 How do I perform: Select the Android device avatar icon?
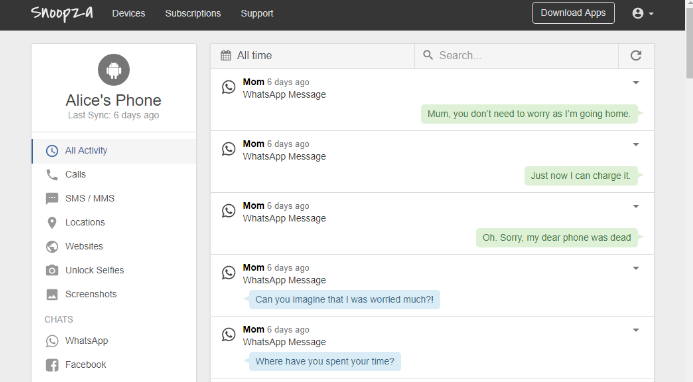(x=114, y=70)
